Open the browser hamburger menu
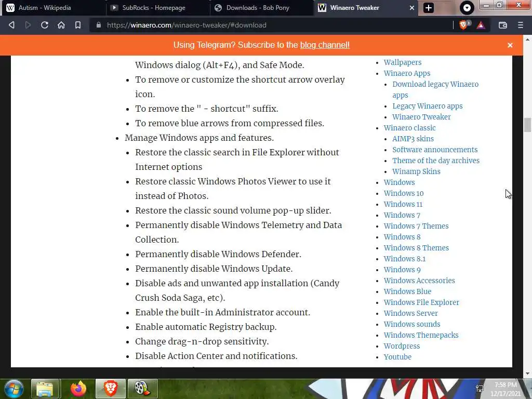Screen dimensions: 532x399 tap(521, 25)
